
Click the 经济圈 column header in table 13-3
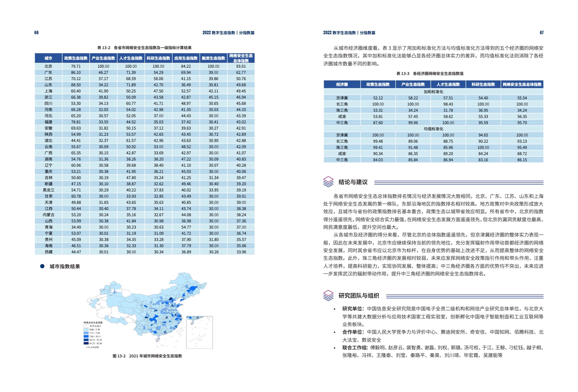pos(342,84)
